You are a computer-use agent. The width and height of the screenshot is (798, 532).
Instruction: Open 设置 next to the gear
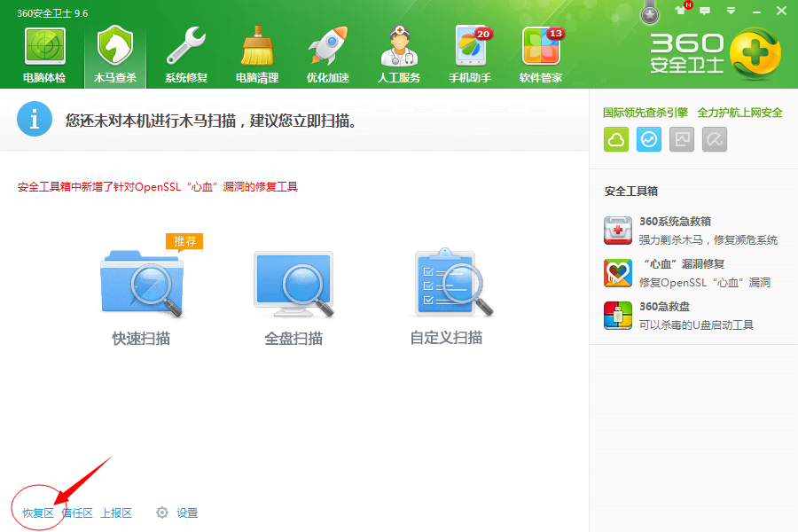[186, 513]
